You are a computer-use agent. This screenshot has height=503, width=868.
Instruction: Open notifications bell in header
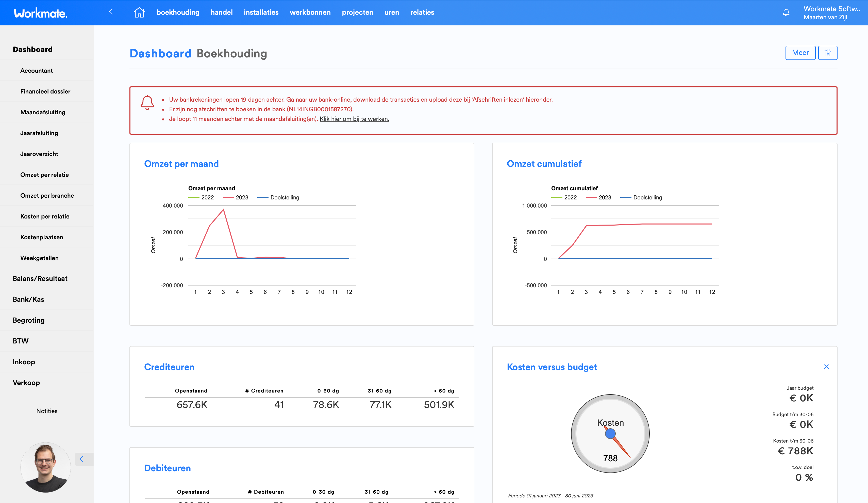point(786,13)
